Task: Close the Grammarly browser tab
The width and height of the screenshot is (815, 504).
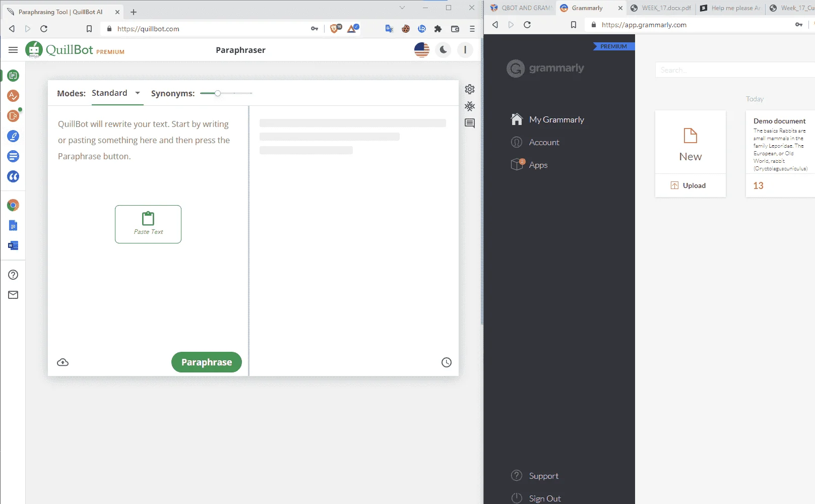Action: click(620, 8)
